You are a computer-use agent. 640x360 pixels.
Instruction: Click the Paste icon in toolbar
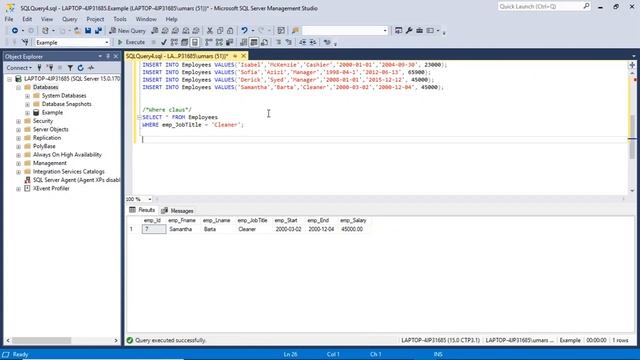point(230,31)
